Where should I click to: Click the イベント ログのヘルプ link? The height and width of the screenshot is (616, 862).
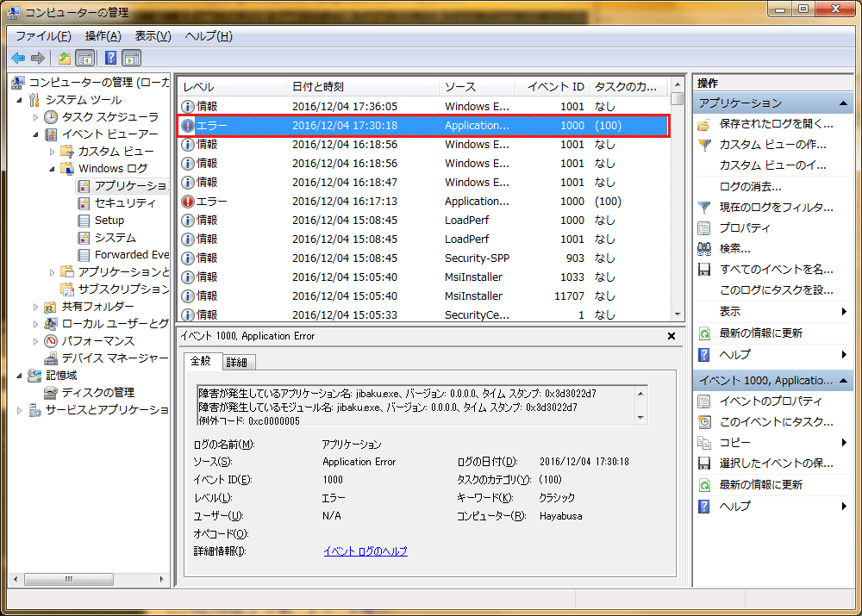365,551
